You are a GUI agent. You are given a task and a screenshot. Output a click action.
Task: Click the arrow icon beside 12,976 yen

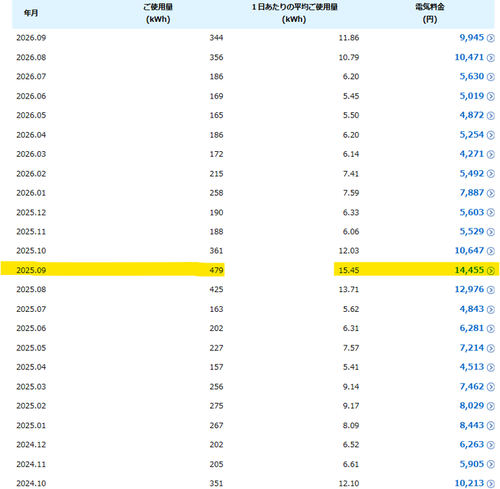click(490, 290)
